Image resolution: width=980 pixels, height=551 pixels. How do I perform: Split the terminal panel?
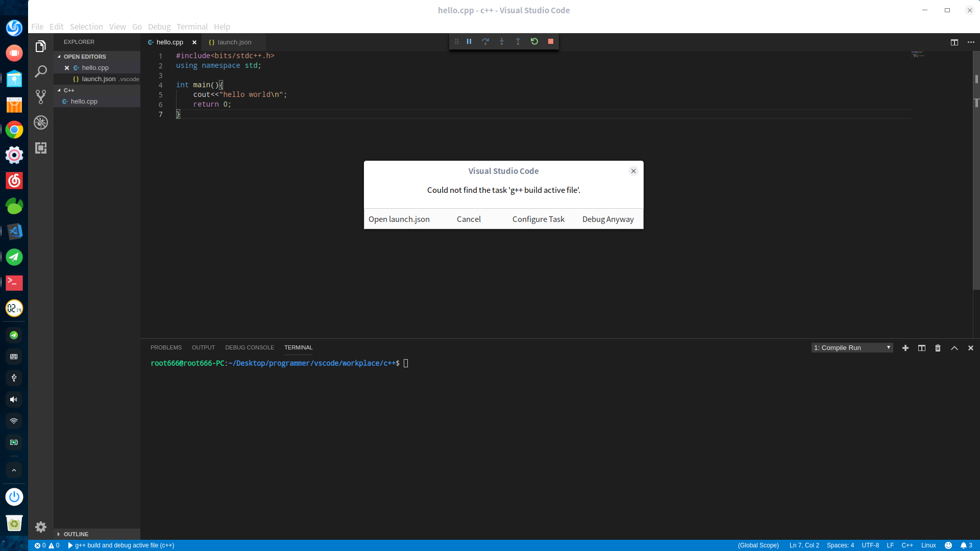(922, 348)
